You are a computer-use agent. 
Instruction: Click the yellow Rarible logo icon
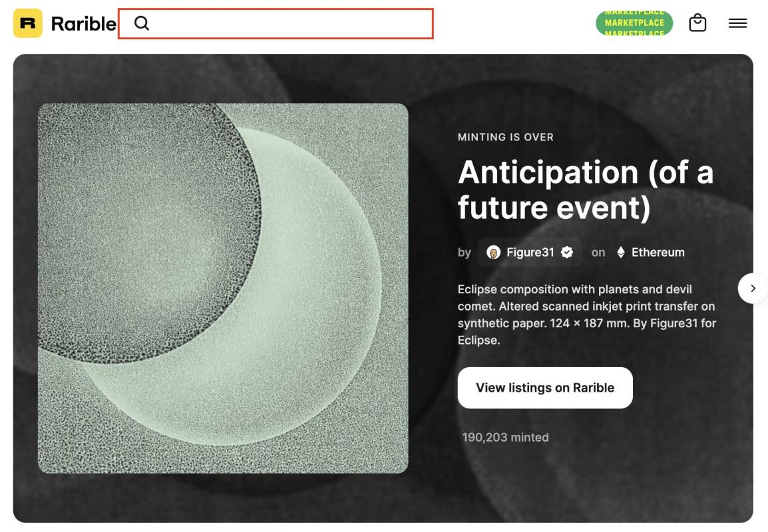coord(27,23)
